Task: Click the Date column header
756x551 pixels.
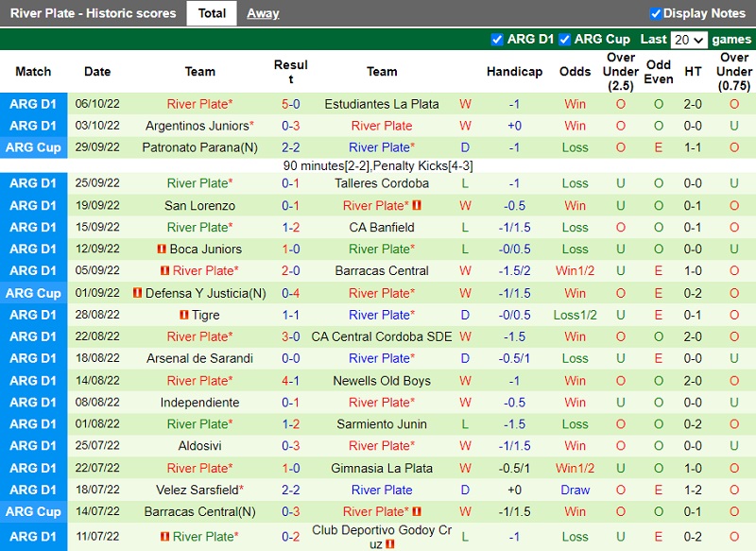Action: 97,71
